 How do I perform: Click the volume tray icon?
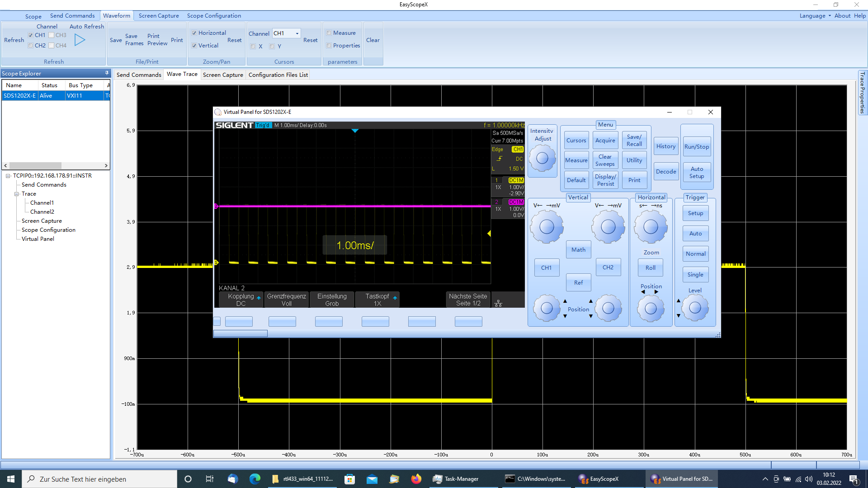pos(809,479)
